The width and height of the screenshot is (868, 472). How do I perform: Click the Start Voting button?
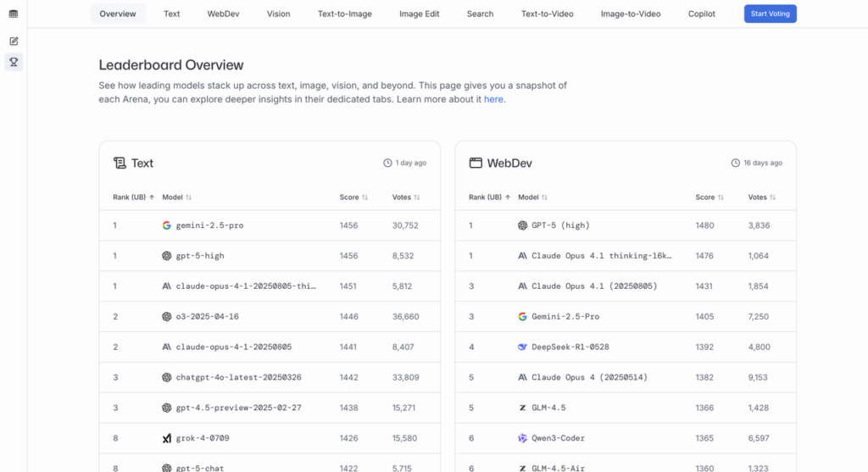(770, 14)
